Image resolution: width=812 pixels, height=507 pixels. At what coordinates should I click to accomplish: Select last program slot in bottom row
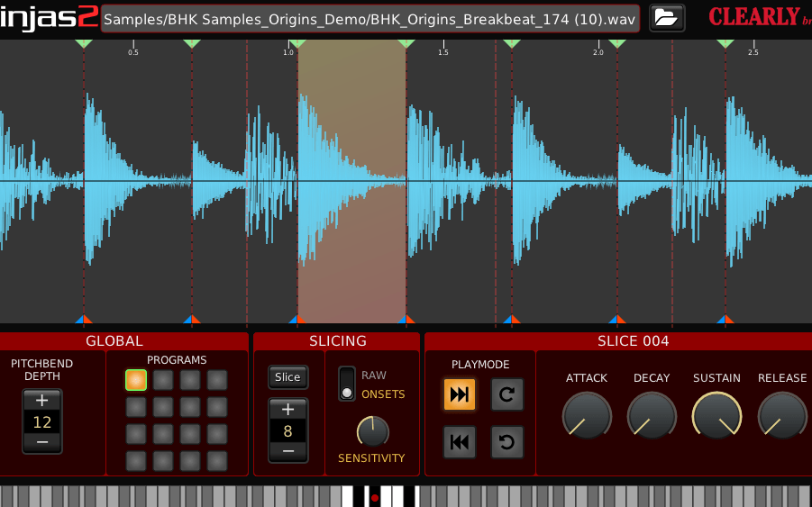pyautogui.click(x=217, y=461)
